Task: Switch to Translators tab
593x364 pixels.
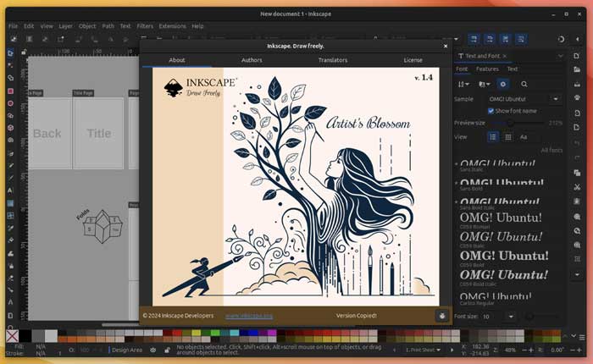Action: [x=332, y=60]
